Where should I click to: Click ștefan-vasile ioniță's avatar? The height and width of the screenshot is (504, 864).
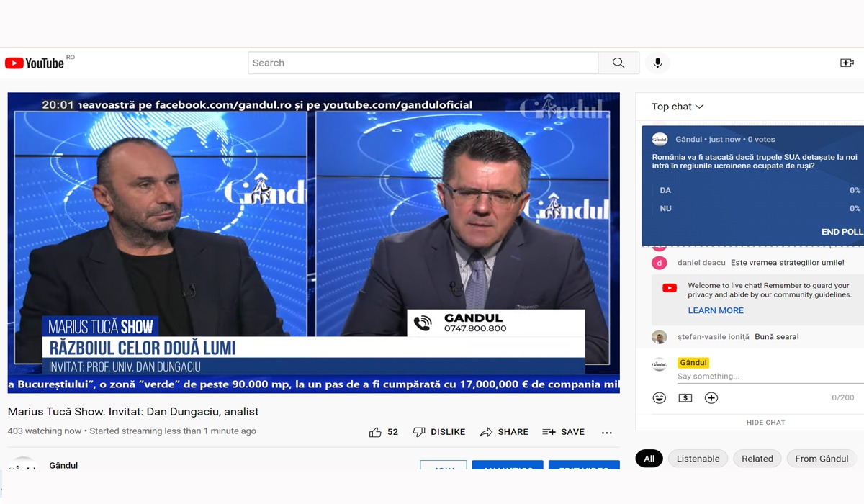click(x=659, y=337)
